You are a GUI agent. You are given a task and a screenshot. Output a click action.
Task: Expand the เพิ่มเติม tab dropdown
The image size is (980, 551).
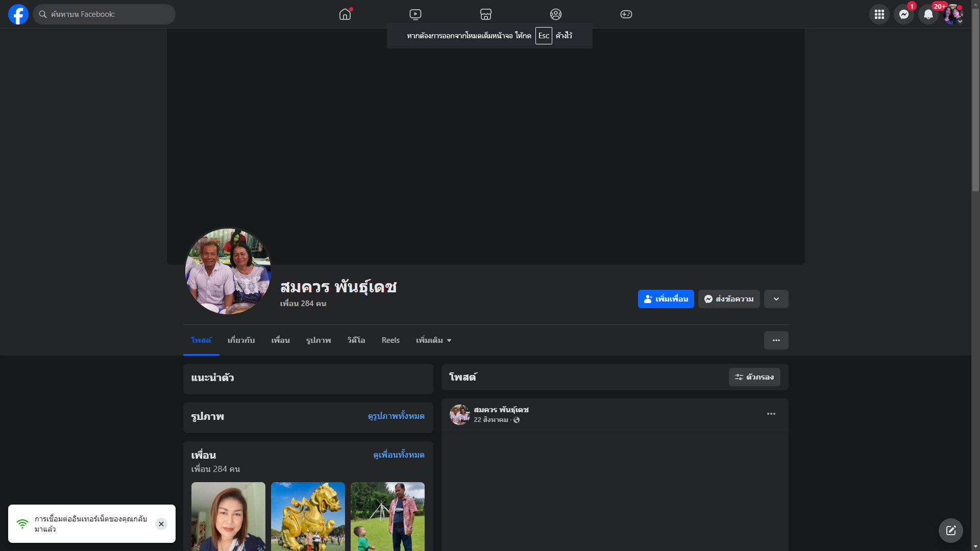pos(433,340)
